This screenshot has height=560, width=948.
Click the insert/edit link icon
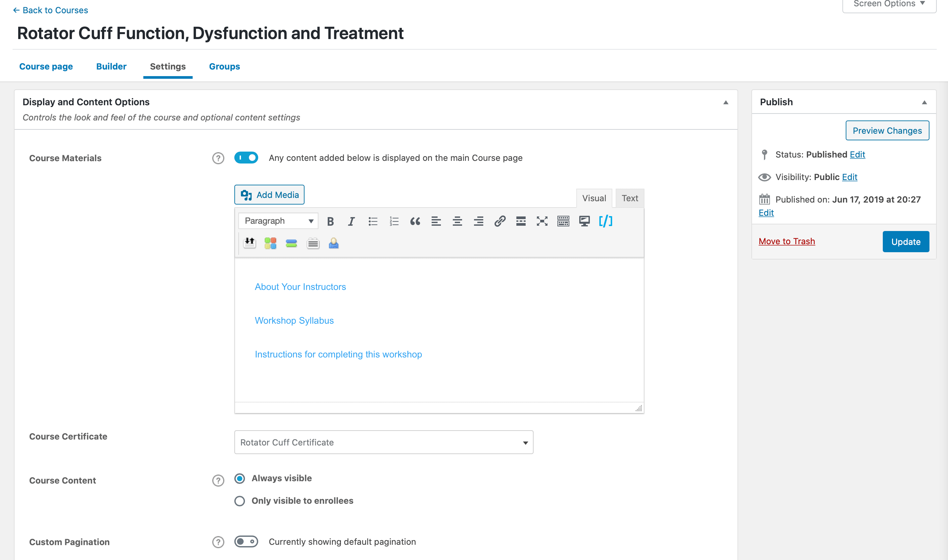point(500,221)
